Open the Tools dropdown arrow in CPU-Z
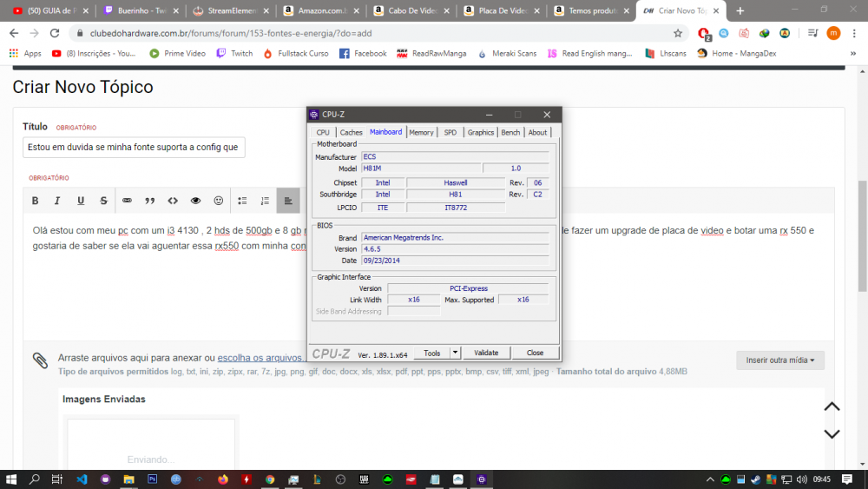868x489 pixels. [455, 353]
